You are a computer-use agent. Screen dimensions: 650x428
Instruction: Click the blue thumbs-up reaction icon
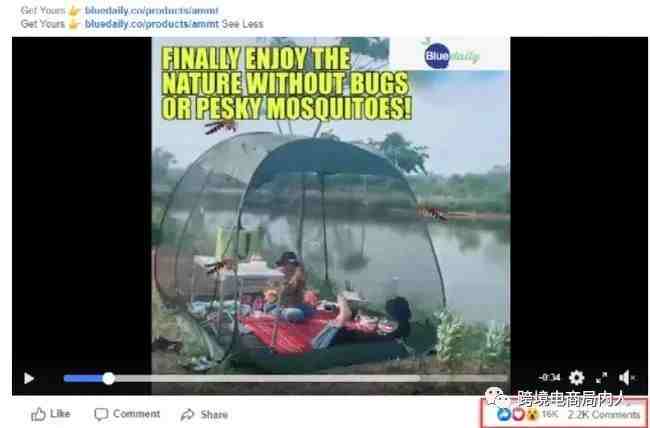click(504, 414)
